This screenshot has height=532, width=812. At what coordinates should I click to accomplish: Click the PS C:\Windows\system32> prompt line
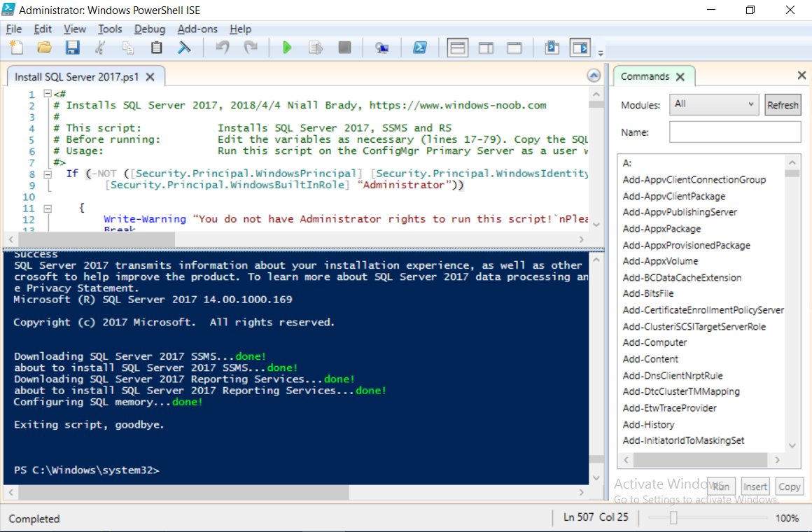pyautogui.click(x=87, y=470)
